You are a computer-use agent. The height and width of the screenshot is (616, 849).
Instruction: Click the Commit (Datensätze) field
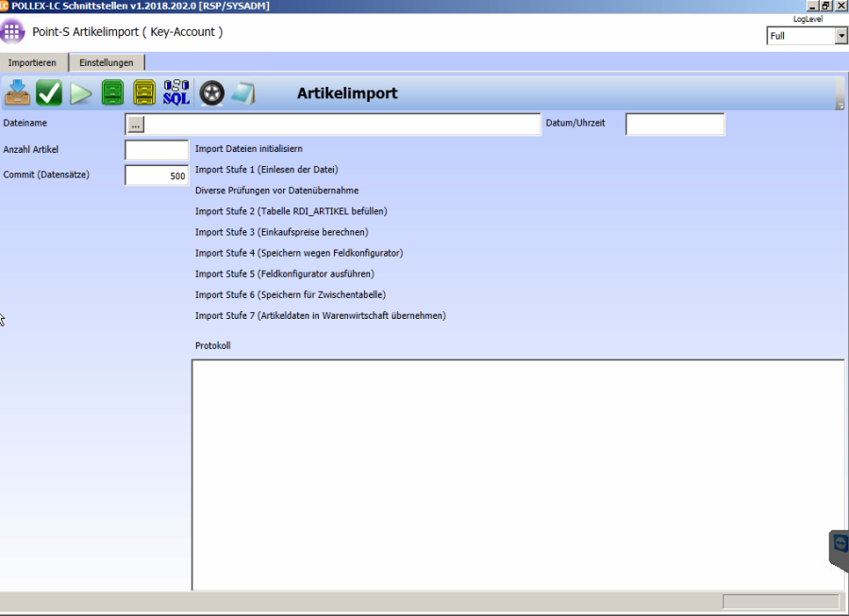[x=157, y=175]
